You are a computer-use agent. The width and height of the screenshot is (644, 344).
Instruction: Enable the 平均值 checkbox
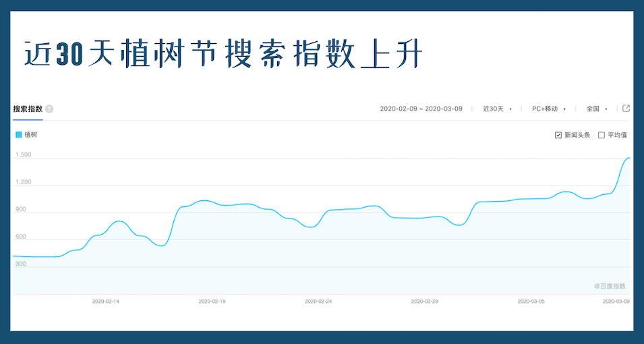coord(602,135)
